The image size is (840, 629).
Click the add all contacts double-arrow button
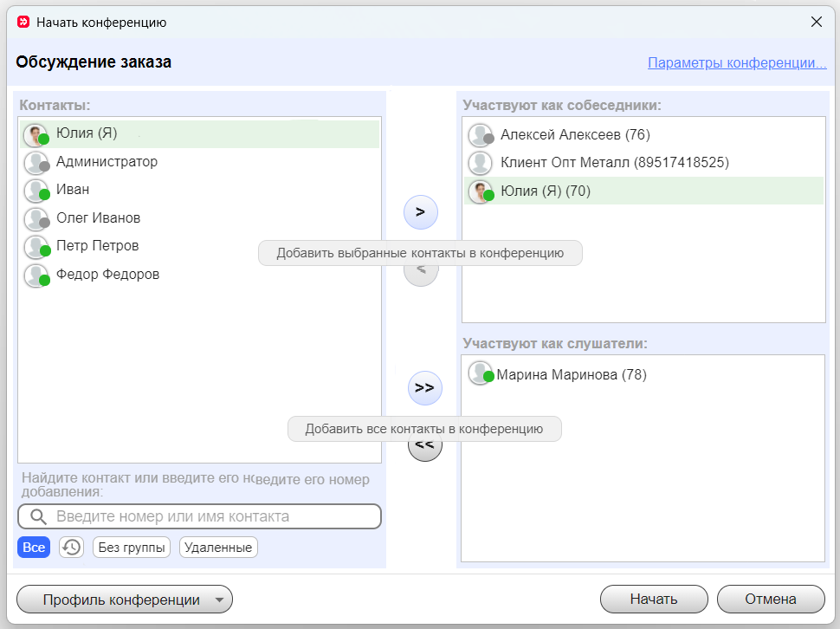424,388
